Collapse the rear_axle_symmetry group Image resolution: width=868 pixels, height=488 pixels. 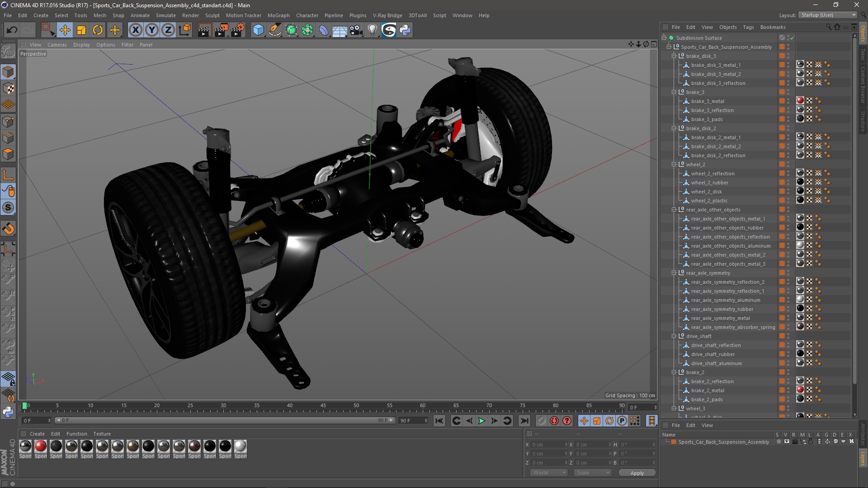pyautogui.click(x=674, y=273)
